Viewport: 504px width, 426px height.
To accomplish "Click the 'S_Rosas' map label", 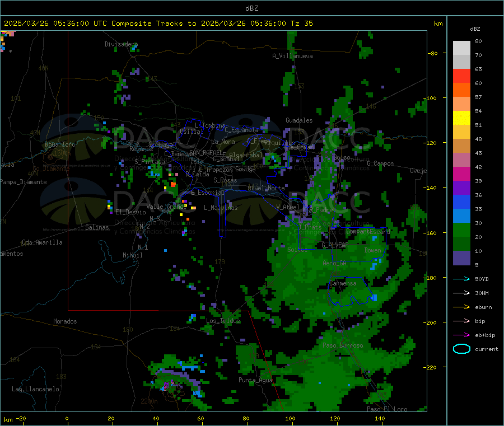I will coord(225,181).
